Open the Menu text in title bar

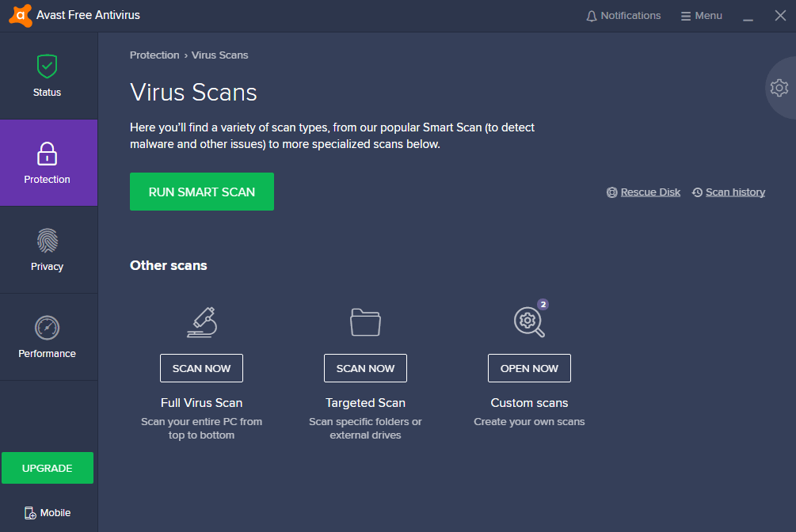tap(708, 16)
